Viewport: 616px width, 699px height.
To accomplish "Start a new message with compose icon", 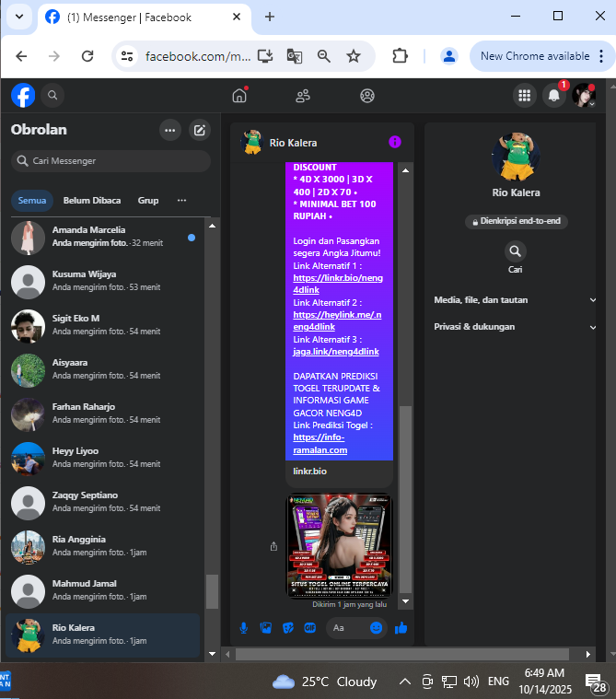I will (x=199, y=130).
